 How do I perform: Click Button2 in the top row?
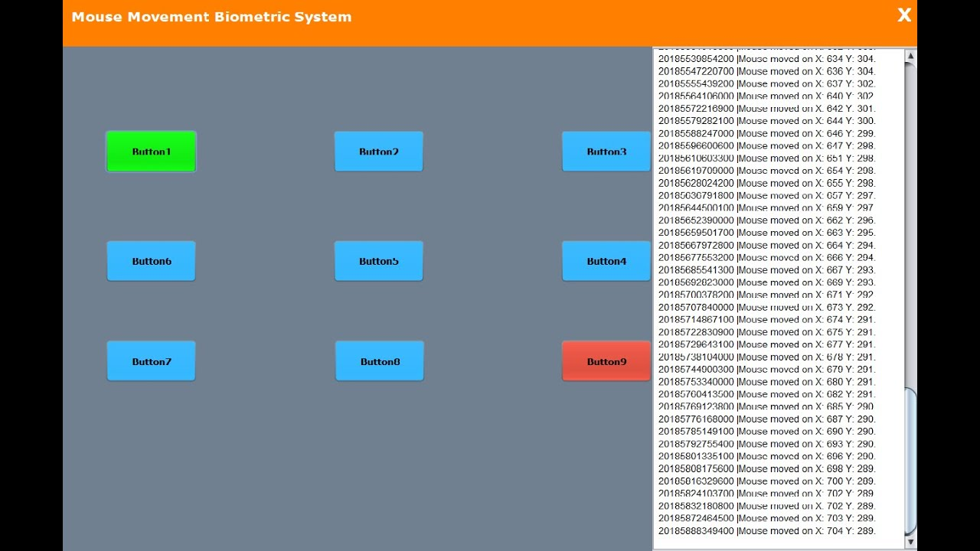click(378, 152)
